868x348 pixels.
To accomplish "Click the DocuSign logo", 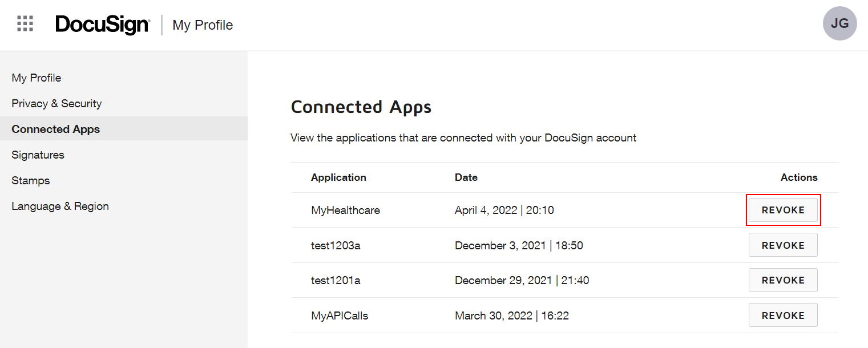I will tap(102, 25).
